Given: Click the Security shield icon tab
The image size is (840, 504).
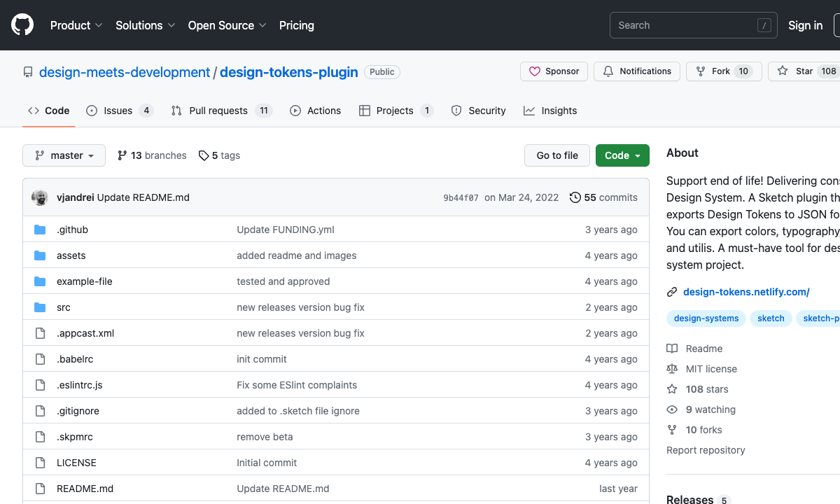Looking at the screenshot, I should pos(457,110).
